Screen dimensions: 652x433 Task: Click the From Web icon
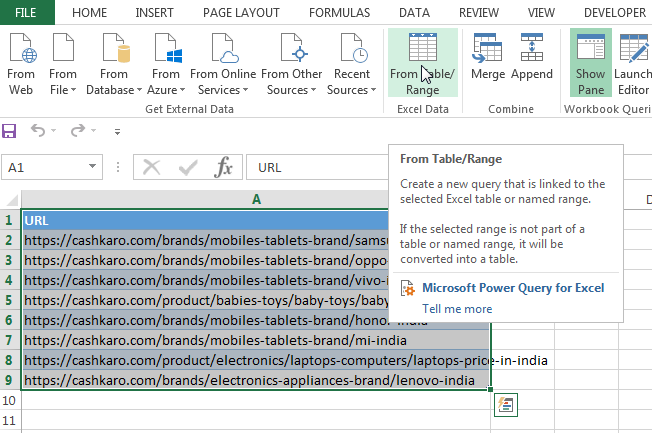click(21, 64)
